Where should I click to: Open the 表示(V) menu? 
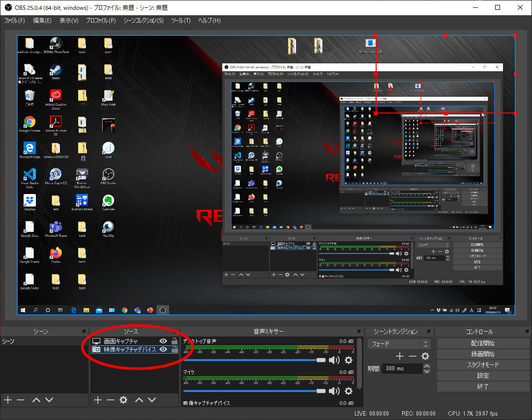(x=69, y=20)
